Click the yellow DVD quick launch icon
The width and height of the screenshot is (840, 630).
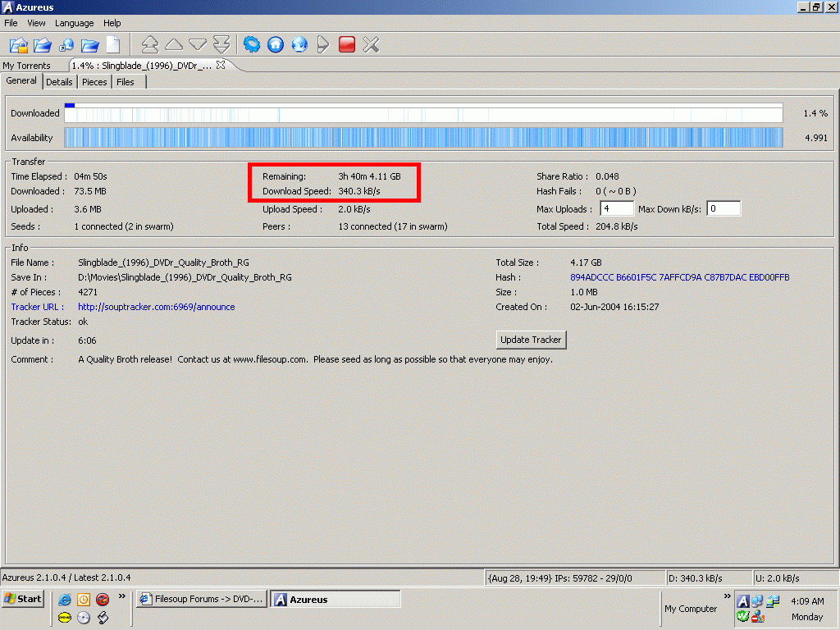tap(65, 618)
